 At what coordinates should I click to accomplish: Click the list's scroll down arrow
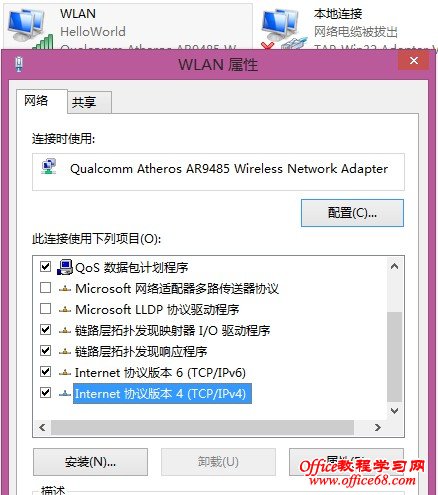coord(394,411)
